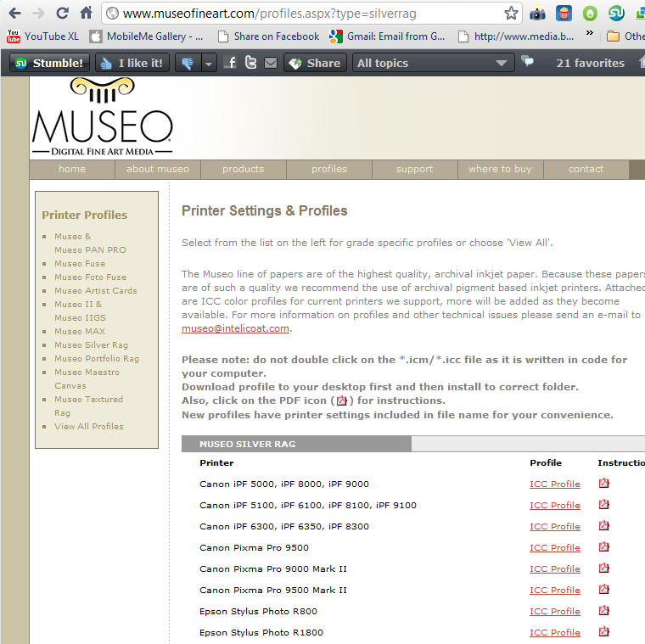Image resolution: width=645 pixels, height=644 pixels.
Task: Bookmark page using the star icon
Action: pos(511,14)
